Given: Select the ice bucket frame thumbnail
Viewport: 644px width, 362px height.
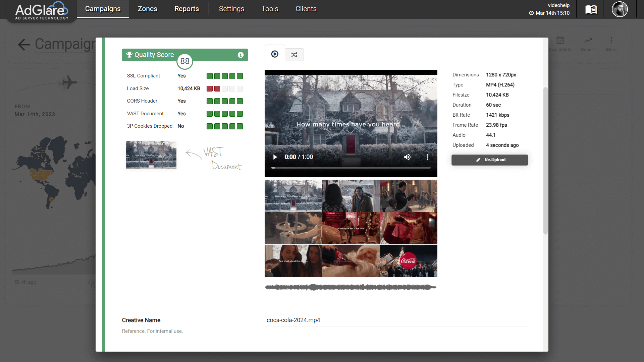Looking at the screenshot, I should [293, 228].
